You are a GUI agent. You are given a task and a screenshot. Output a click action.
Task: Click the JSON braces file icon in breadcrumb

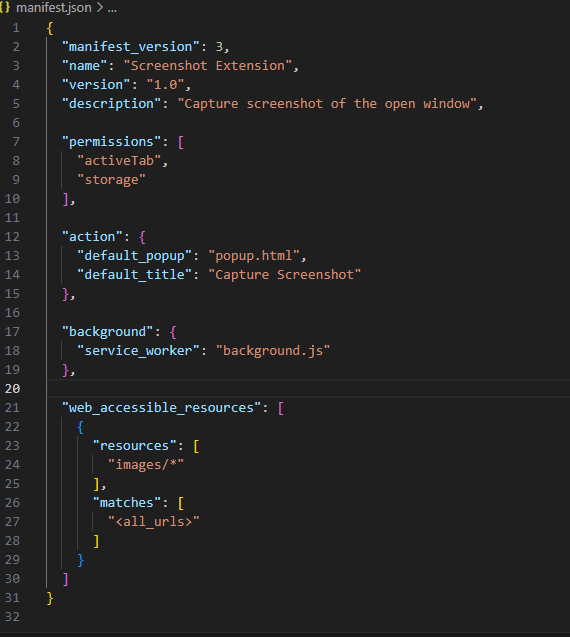(x=4, y=8)
